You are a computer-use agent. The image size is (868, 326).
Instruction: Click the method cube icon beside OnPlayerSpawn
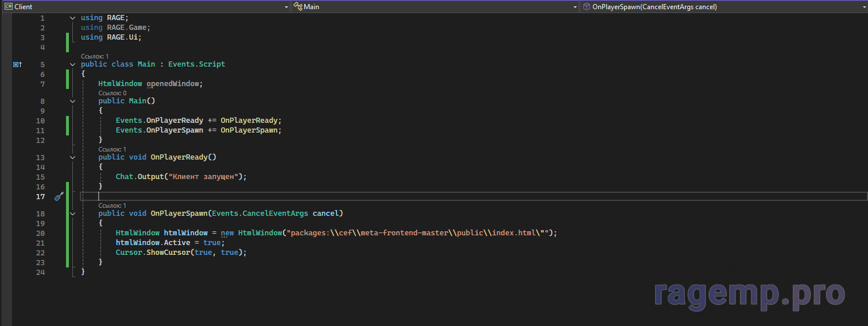coord(586,7)
